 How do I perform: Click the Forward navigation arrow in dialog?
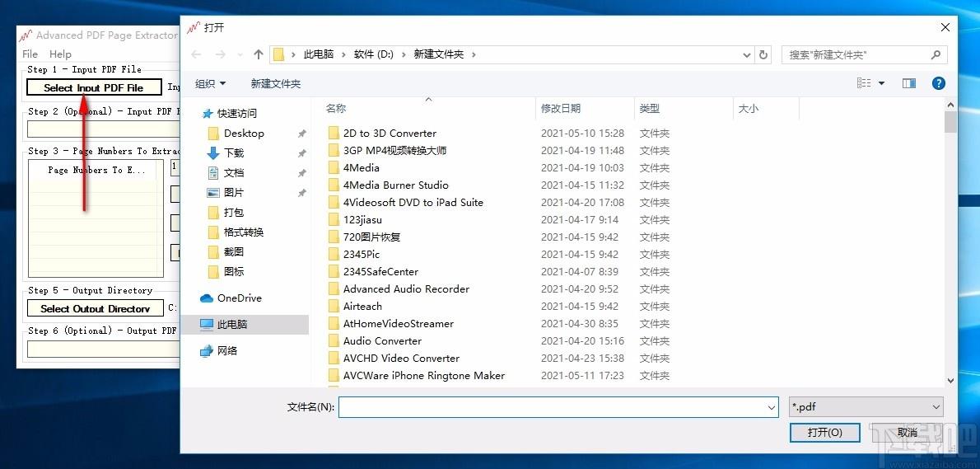point(220,54)
